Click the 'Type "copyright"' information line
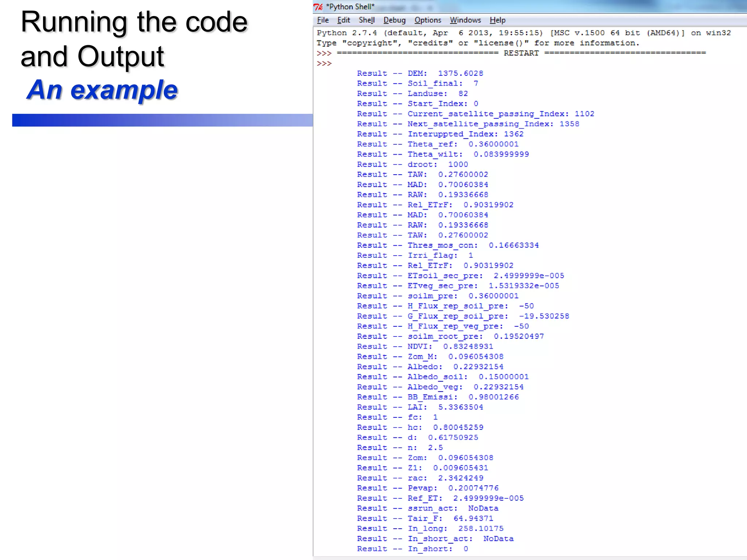 [x=478, y=43]
